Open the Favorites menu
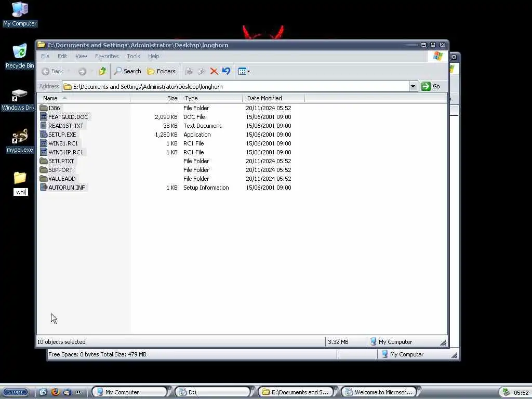Viewport: 532px width, 399px height. click(x=107, y=56)
